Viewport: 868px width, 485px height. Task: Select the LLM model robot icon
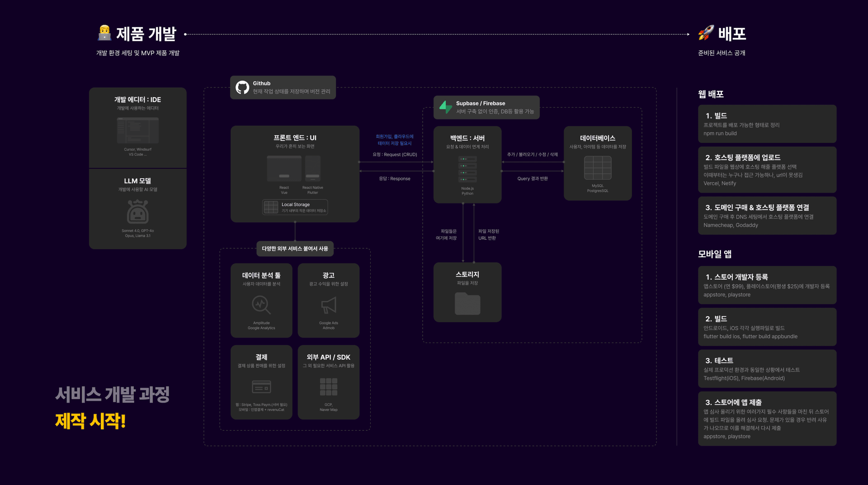click(138, 212)
